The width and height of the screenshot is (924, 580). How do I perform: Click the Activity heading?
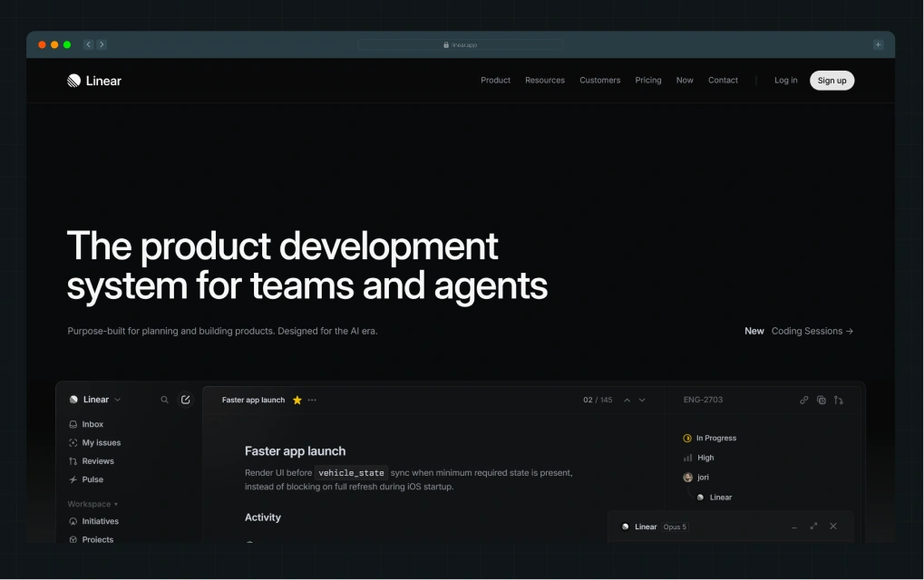(263, 517)
